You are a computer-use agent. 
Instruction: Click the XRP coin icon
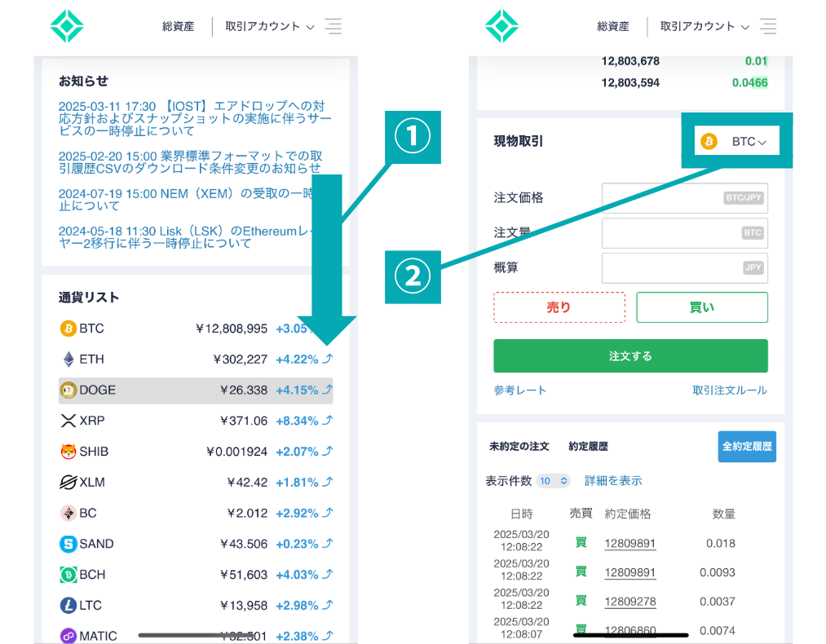click(x=68, y=421)
